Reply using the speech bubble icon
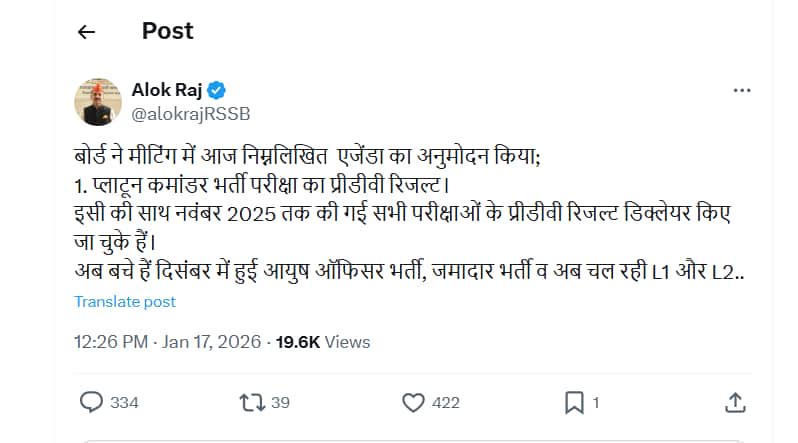 [90, 402]
